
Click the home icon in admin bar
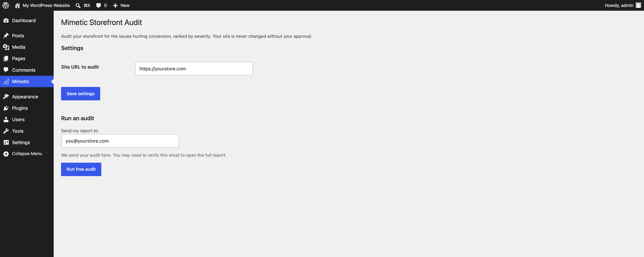click(17, 5)
